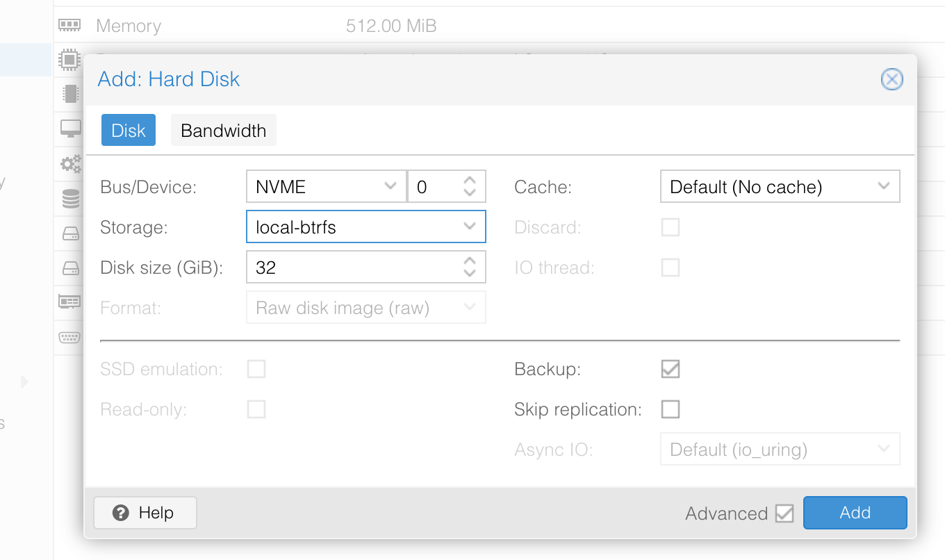Select the Memory row label
The height and width of the screenshot is (560, 945).
[129, 26]
